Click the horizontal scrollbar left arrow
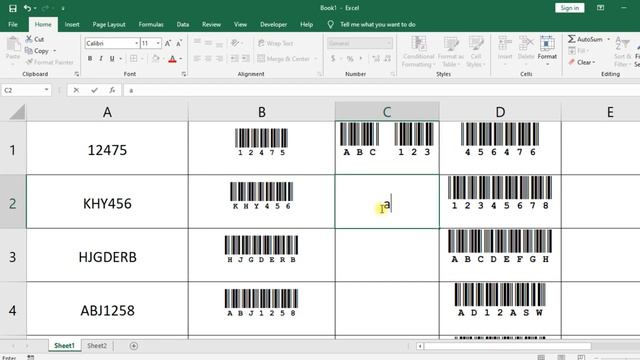640x360 pixels. [420, 346]
